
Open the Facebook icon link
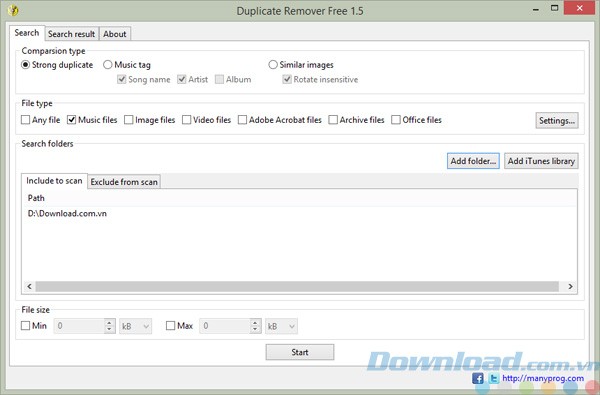478,379
